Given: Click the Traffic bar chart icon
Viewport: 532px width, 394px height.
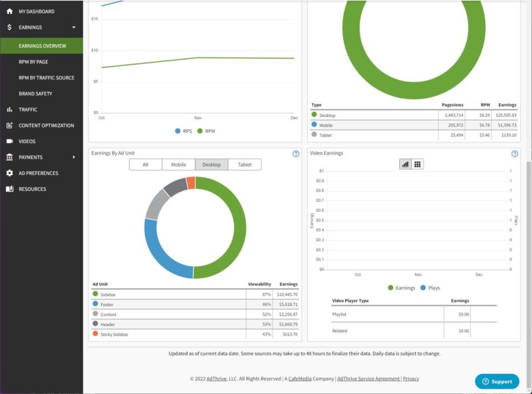Looking at the screenshot, I should (x=9, y=109).
